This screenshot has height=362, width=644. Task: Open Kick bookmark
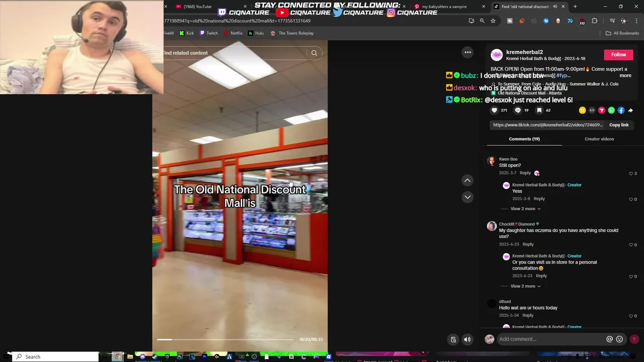tap(186, 33)
